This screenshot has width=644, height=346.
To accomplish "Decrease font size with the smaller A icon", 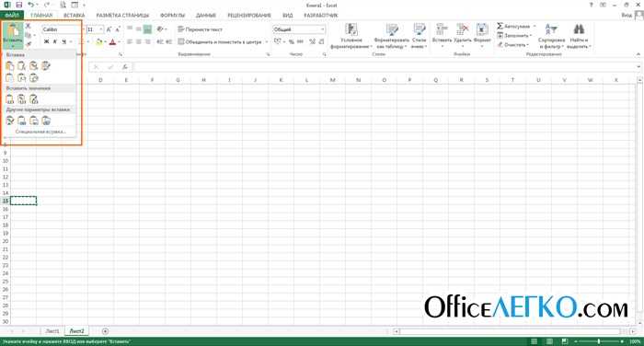I will pos(118,29).
